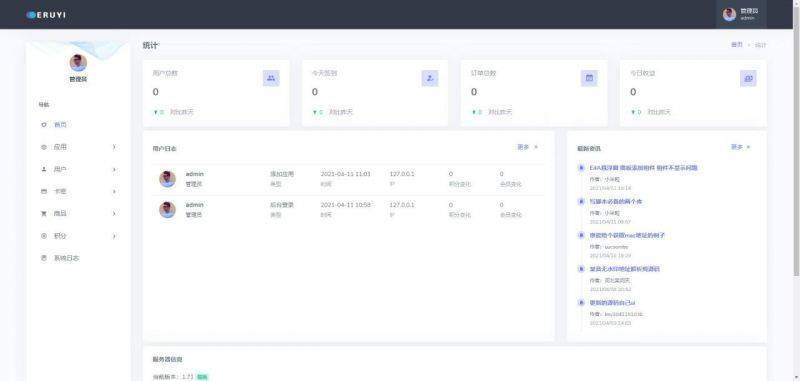Open the news item about getting mac address

(x=627, y=235)
